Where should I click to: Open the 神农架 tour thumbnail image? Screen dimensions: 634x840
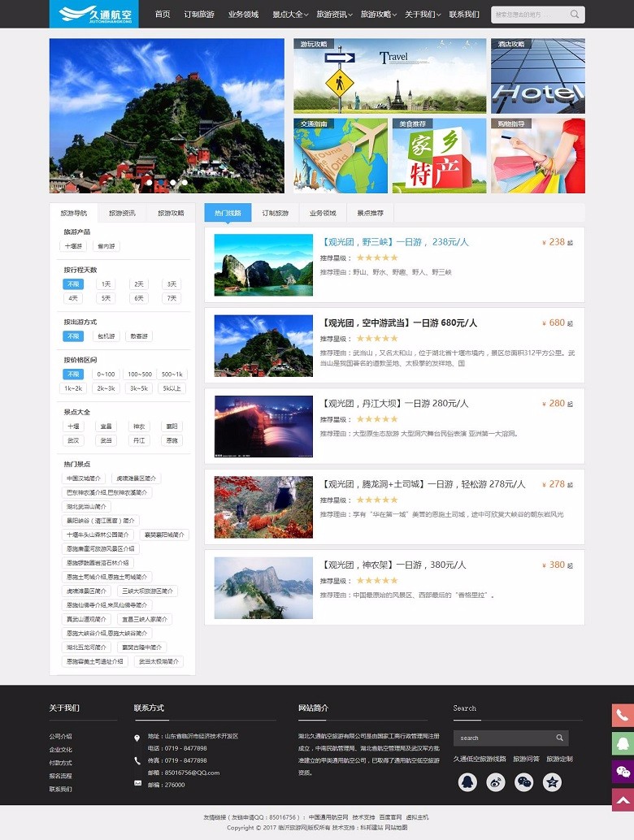pyautogui.click(x=263, y=587)
